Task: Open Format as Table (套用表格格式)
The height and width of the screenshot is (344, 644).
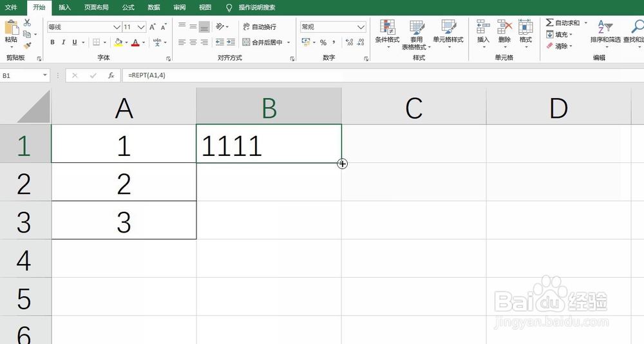Action: click(x=417, y=35)
